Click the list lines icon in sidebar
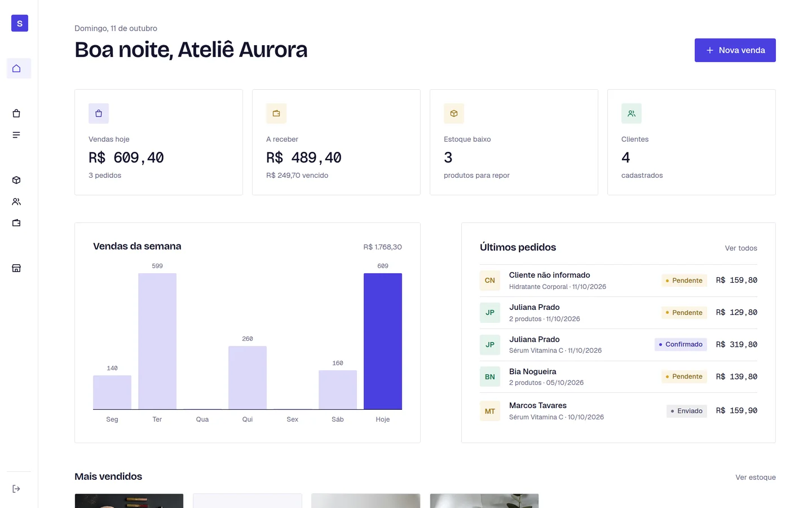The image size is (812, 508). (16, 135)
